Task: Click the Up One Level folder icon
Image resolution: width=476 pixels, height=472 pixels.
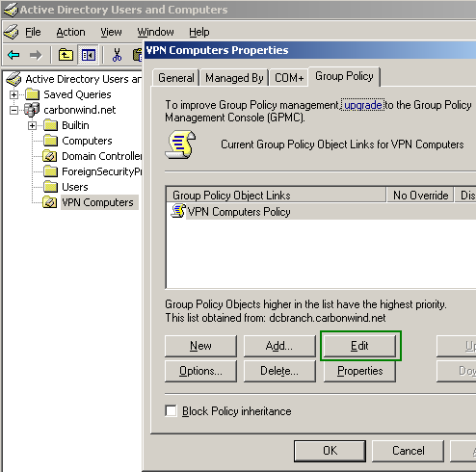Action: 66,55
